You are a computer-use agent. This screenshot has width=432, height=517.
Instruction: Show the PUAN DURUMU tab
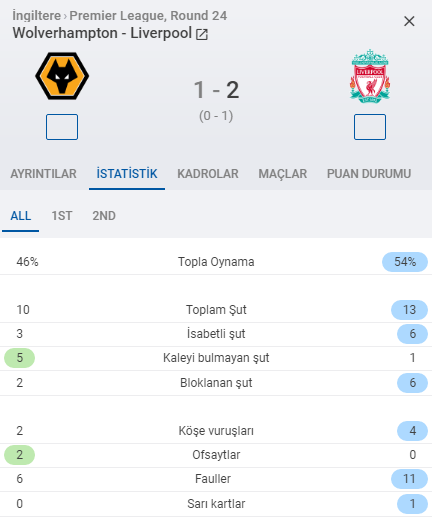[369, 174]
